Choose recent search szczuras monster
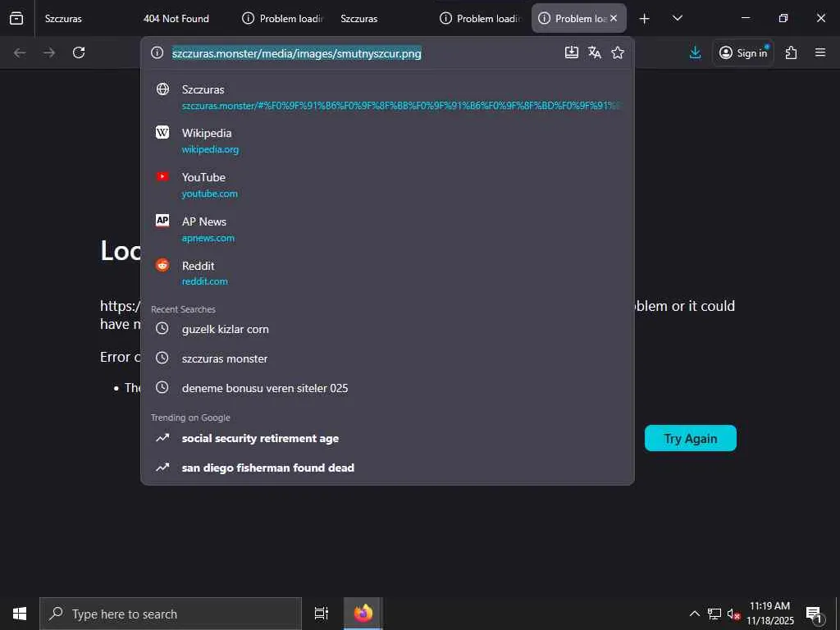 coord(387,358)
